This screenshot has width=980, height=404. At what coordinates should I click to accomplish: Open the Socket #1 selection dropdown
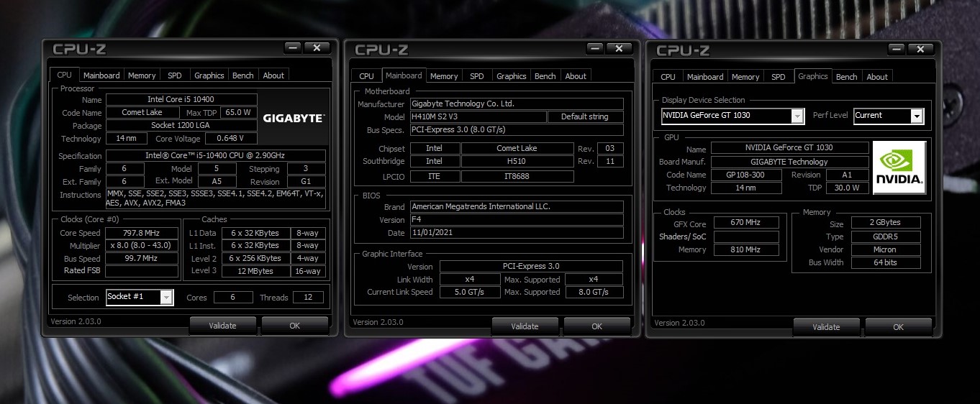[x=167, y=297]
